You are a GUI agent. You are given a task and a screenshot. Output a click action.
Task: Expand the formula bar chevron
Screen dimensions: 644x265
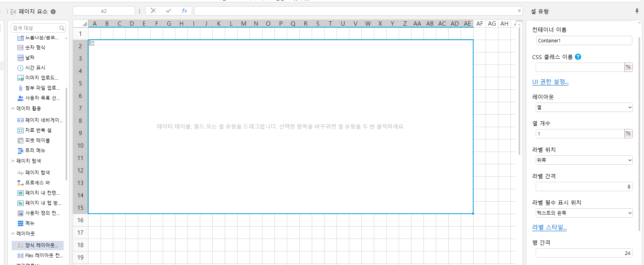point(519,11)
